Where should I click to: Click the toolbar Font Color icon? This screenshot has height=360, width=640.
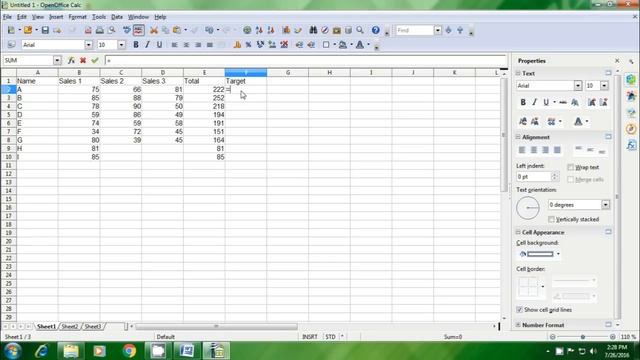tap(360, 44)
